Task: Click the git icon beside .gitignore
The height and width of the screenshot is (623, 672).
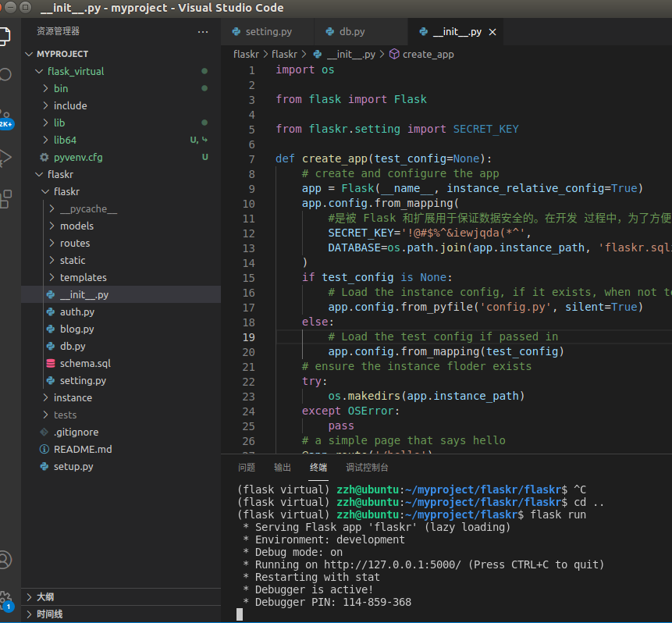Action: [x=44, y=433]
